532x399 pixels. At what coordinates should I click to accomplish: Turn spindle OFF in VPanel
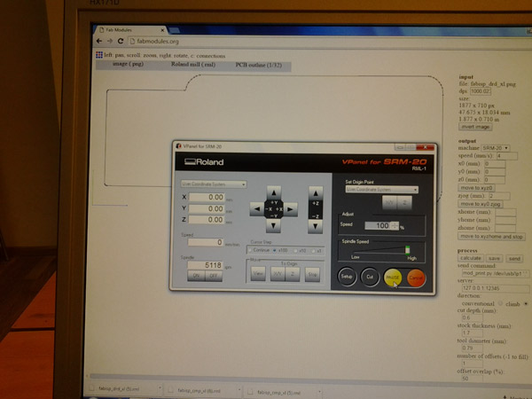click(214, 276)
